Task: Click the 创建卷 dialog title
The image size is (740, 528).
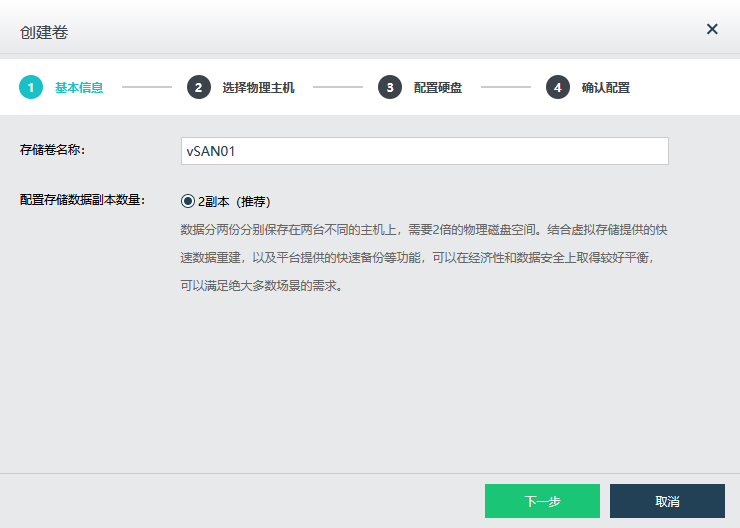Action: click(44, 31)
